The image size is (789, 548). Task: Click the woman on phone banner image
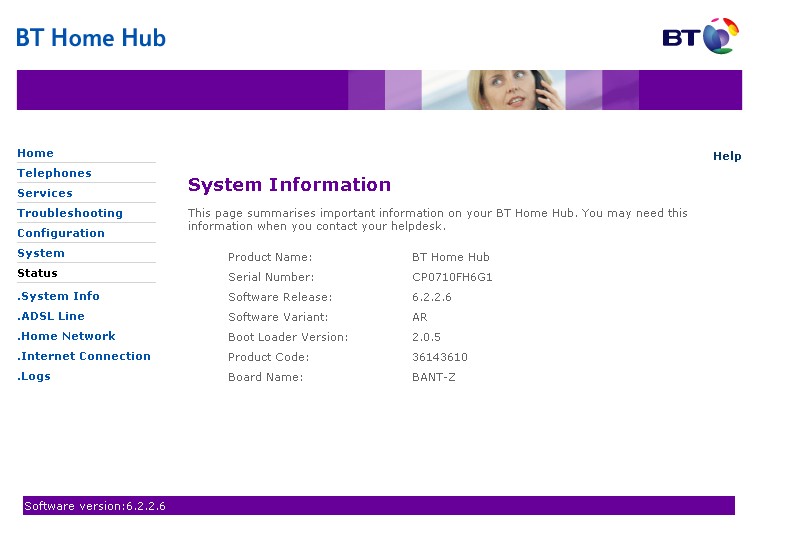click(494, 90)
